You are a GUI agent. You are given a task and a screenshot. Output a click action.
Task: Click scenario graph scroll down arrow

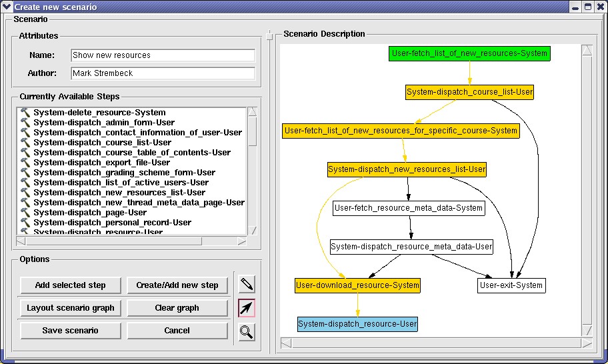[587, 330]
